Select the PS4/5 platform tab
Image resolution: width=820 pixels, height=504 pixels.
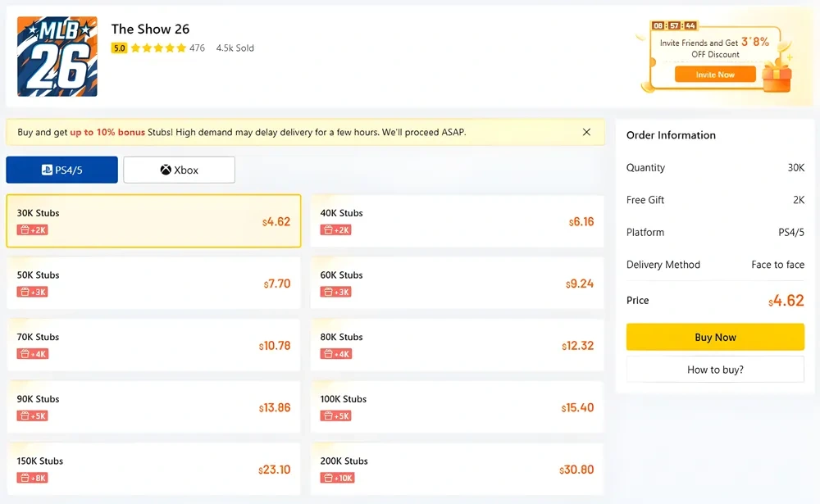[x=61, y=170]
